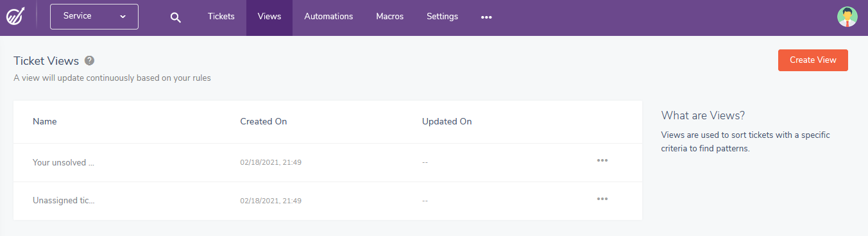868x236 pixels.
Task: Click the Create View button
Action: [813, 60]
